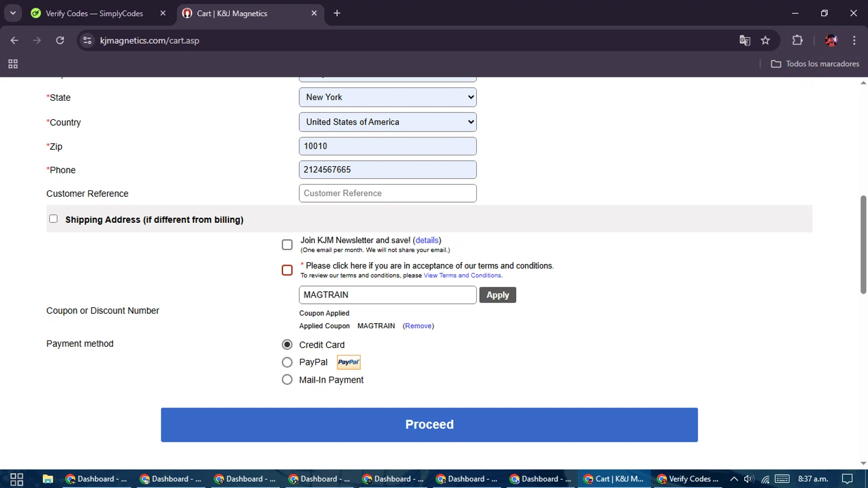
Task: Show hidden system tray icons
Action: click(734, 479)
